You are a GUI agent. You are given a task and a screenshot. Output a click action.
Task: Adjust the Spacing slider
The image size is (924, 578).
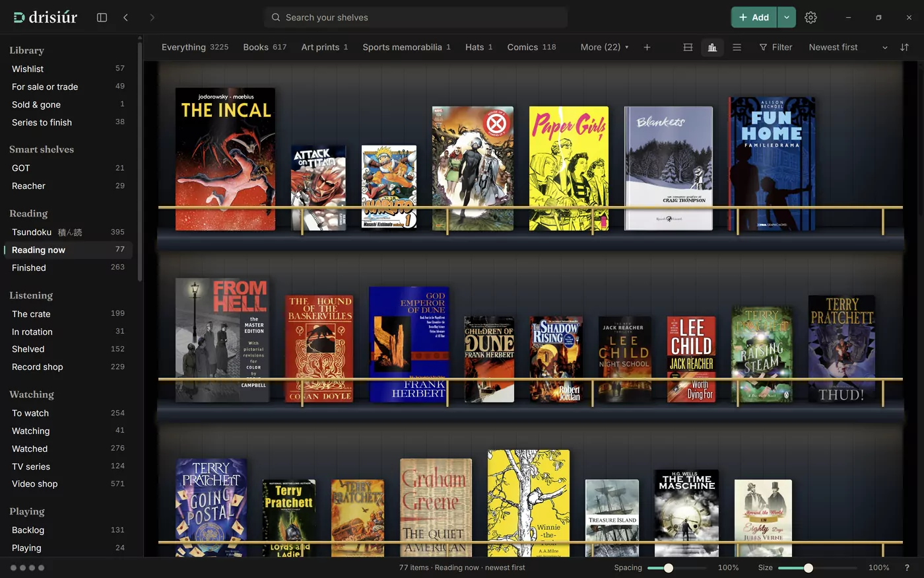coord(676,568)
